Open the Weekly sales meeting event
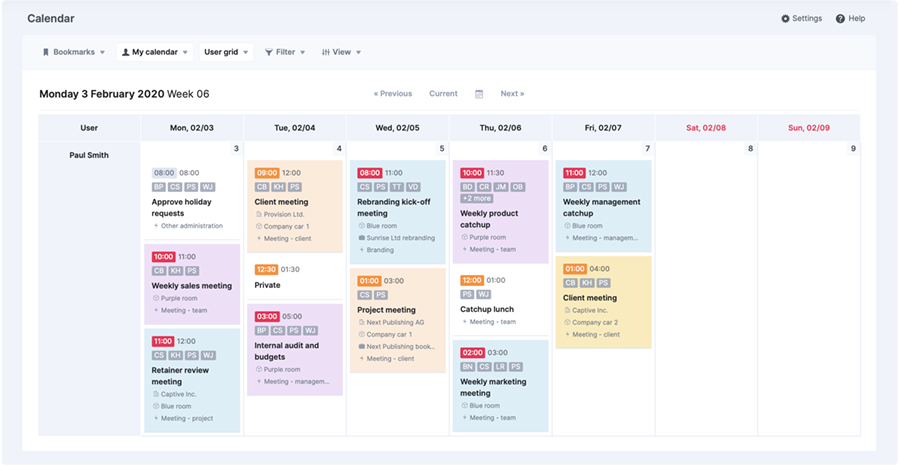 192,285
